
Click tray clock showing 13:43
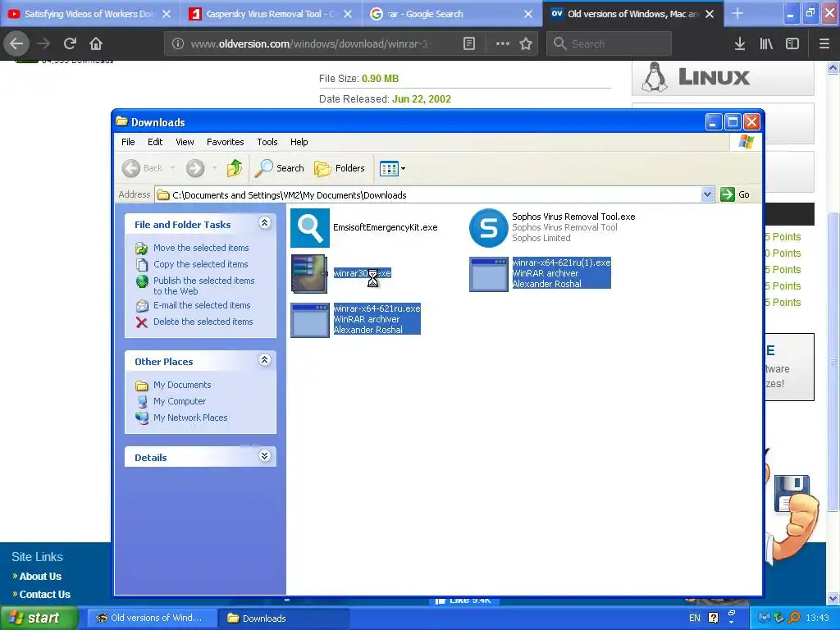(x=818, y=618)
